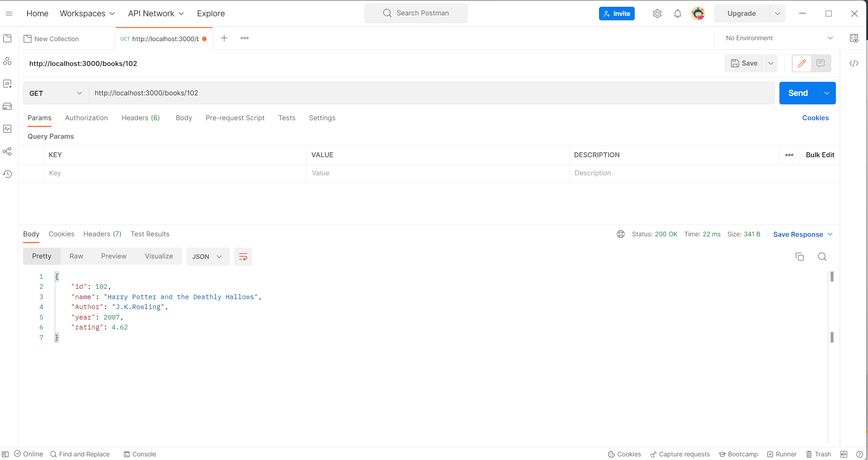Search the response body with magnifier icon
Screen dimensions: 868x460
pos(822,257)
